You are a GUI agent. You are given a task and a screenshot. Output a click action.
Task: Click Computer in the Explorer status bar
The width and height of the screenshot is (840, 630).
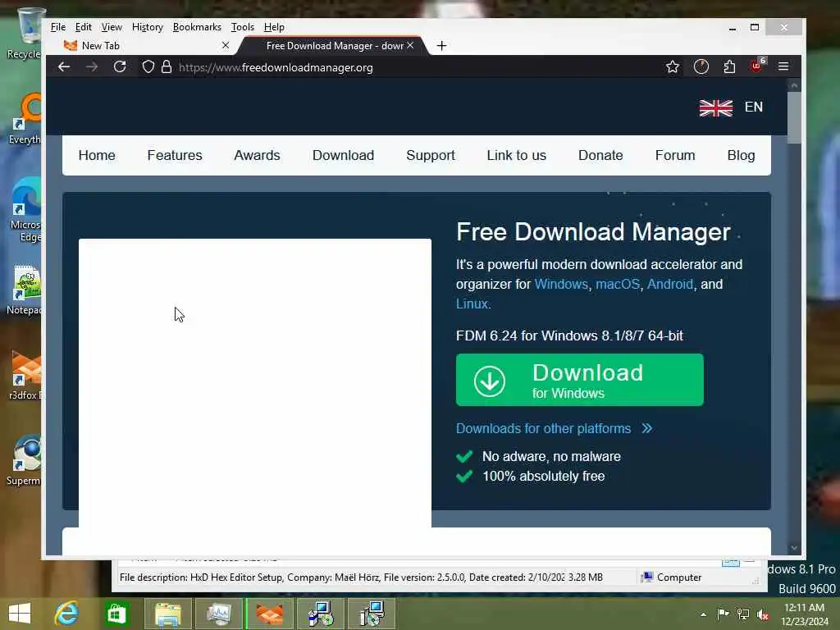coord(672,577)
